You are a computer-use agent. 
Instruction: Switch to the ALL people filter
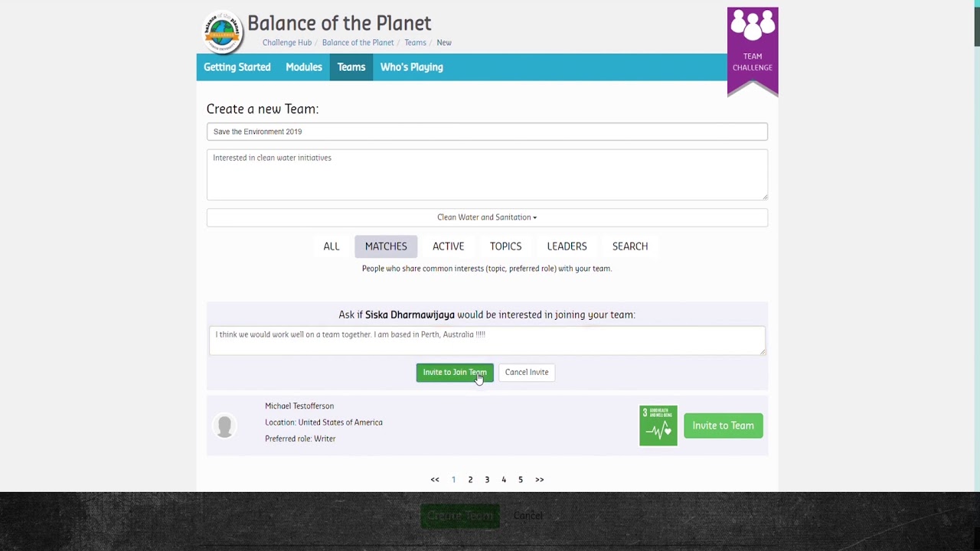click(x=332, y=246)
